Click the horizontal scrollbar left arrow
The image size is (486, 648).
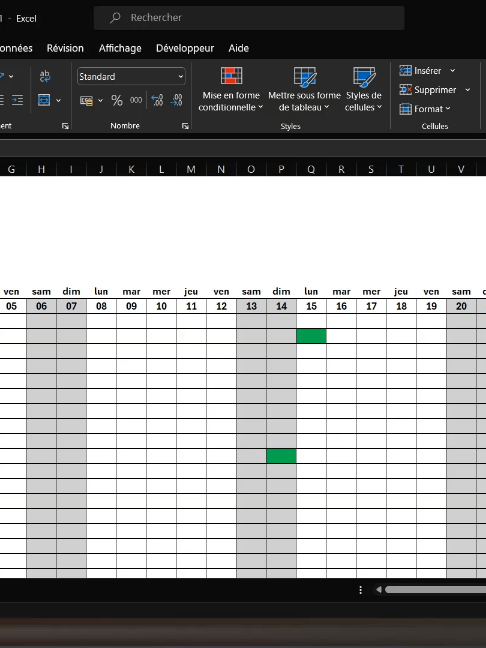click(x=379, y=590)
